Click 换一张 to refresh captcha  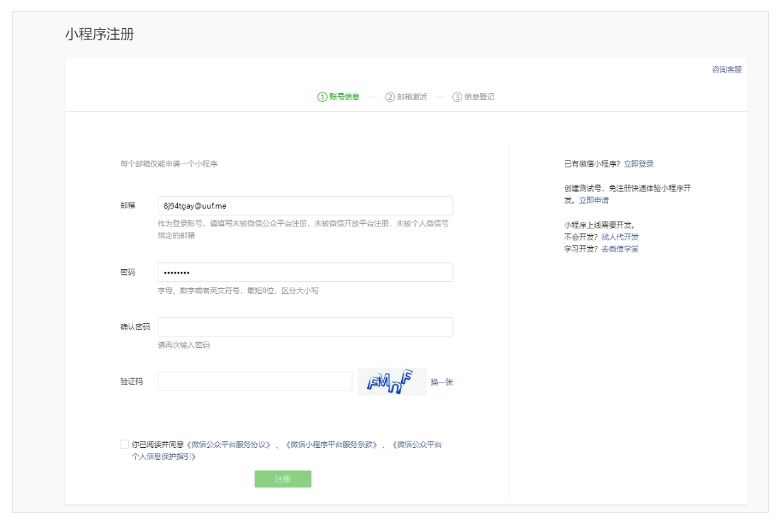pos(442,382)
